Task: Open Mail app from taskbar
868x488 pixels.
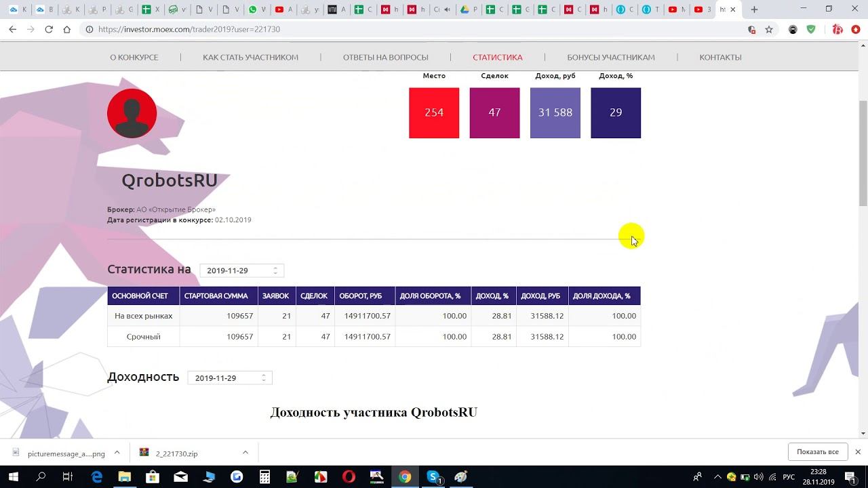Action: click(x=180, y=477)
